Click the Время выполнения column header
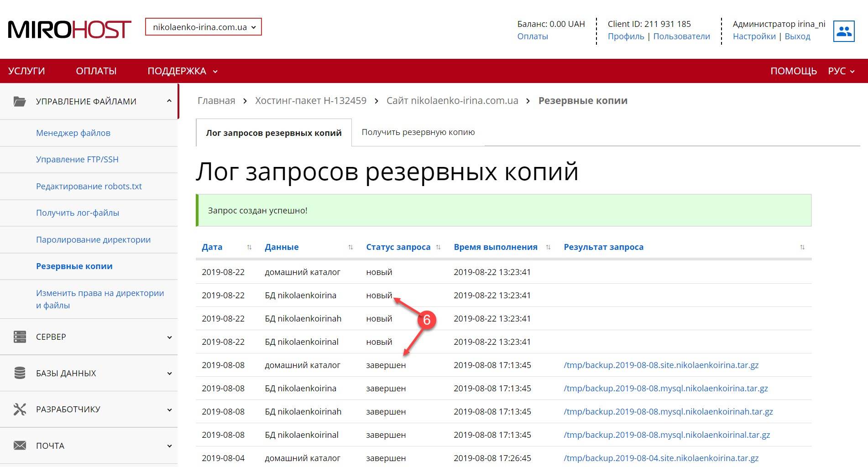 (496, 247)
